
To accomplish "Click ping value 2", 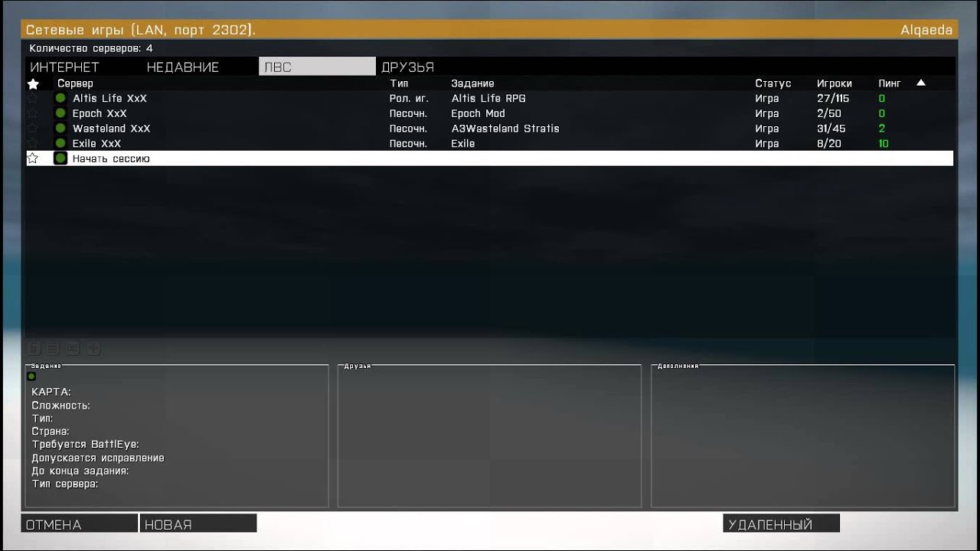I will coord(882,129).
